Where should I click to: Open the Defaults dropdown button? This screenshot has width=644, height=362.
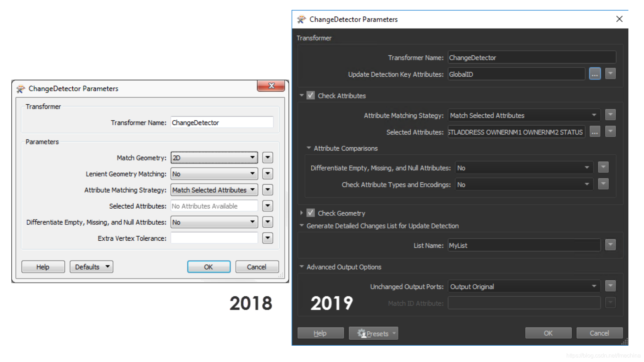pyautogui.click(x=91, y=267)
